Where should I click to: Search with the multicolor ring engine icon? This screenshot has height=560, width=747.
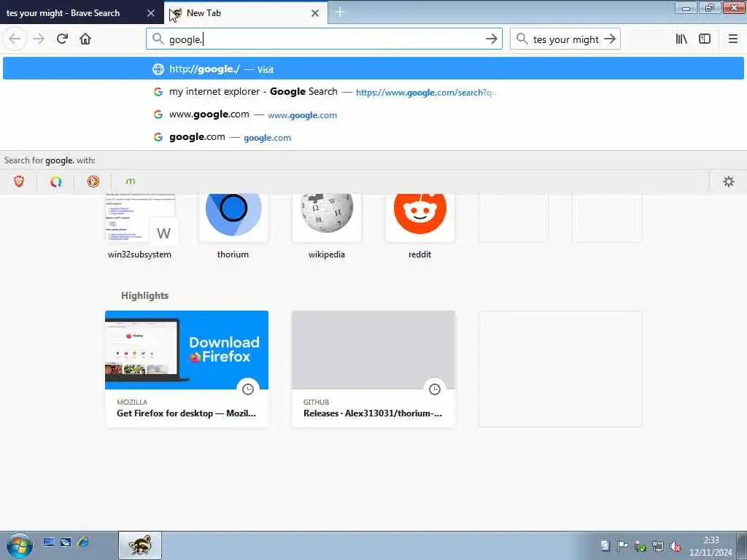55,182
